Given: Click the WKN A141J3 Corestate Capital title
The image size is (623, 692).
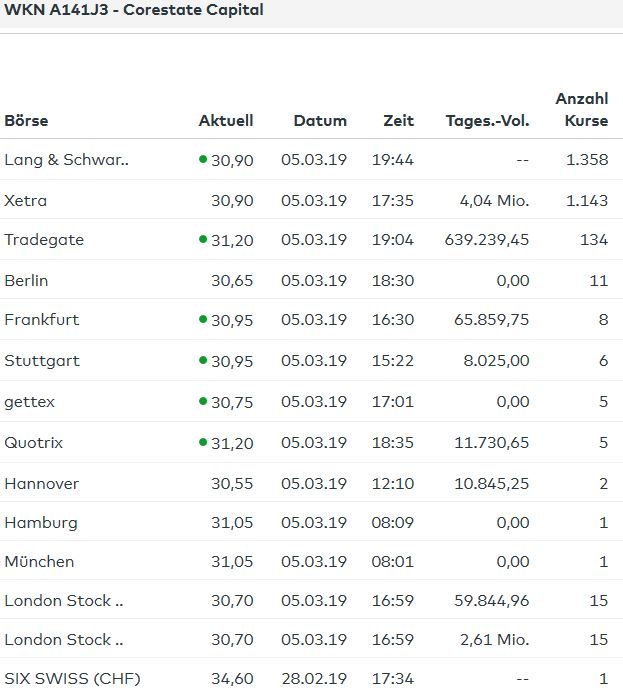Looking at the screenshot, I should pos(134,10).
